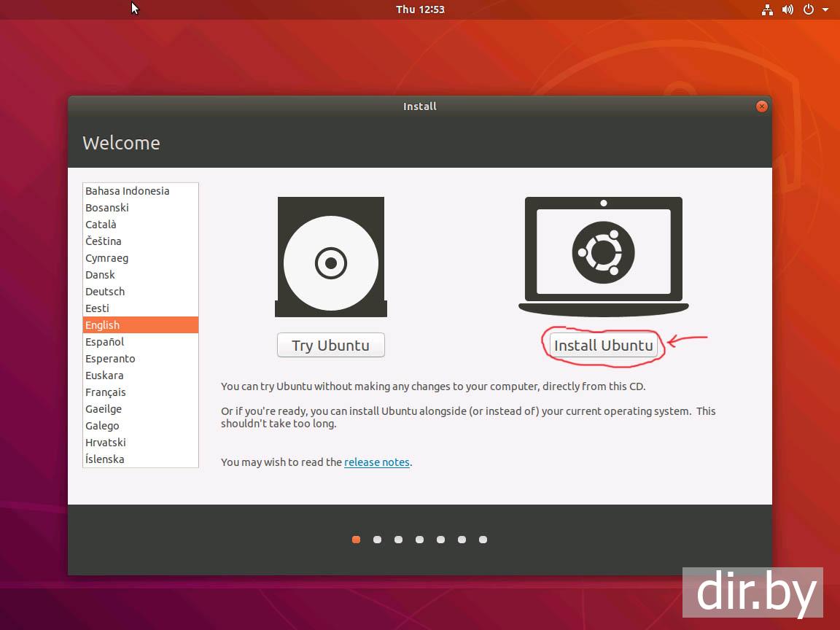The image size is (840, 630).
Task: Click the first orange progress step dot
Action: click(x=356, y=540)
